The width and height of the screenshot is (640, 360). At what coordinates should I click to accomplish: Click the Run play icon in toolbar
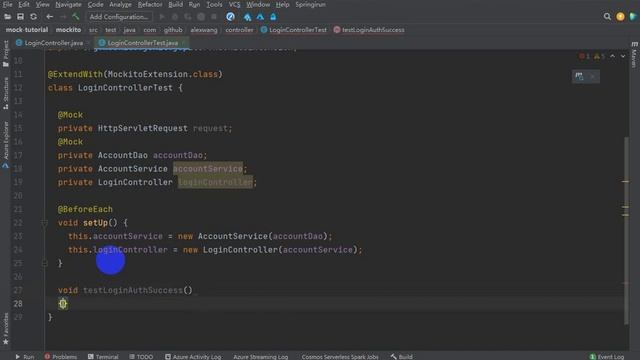tap(162, 17)
